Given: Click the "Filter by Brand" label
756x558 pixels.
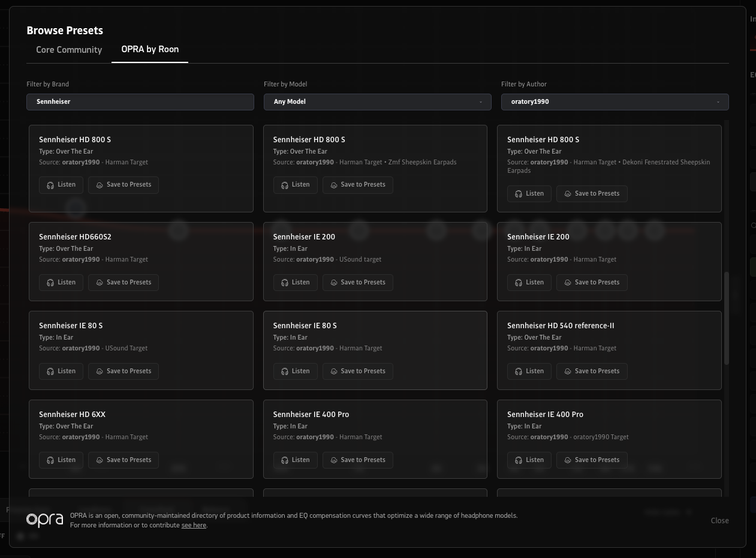Looking at the screenshot, I should point(48,85).
